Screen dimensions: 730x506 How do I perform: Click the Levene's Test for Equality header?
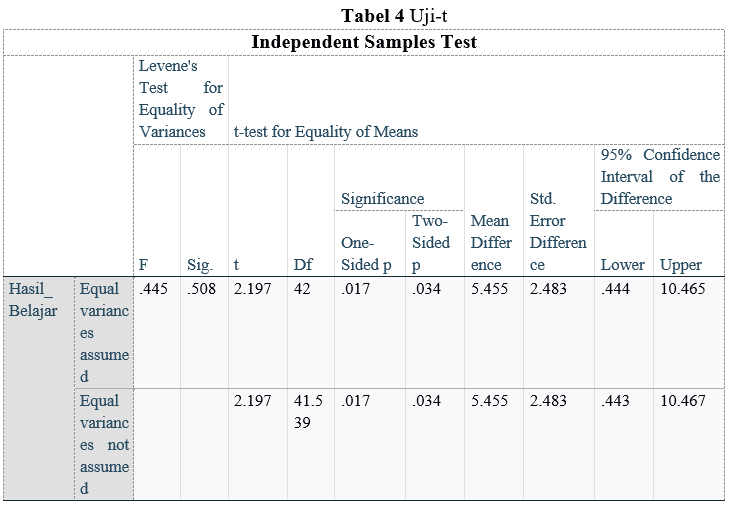(x=181, y=98)
